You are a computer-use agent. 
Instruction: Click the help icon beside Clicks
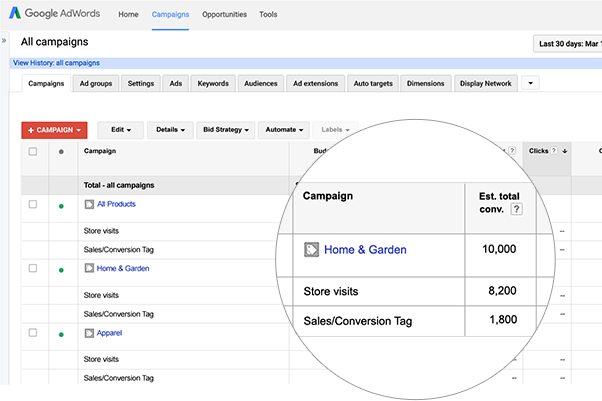point(554,151)
